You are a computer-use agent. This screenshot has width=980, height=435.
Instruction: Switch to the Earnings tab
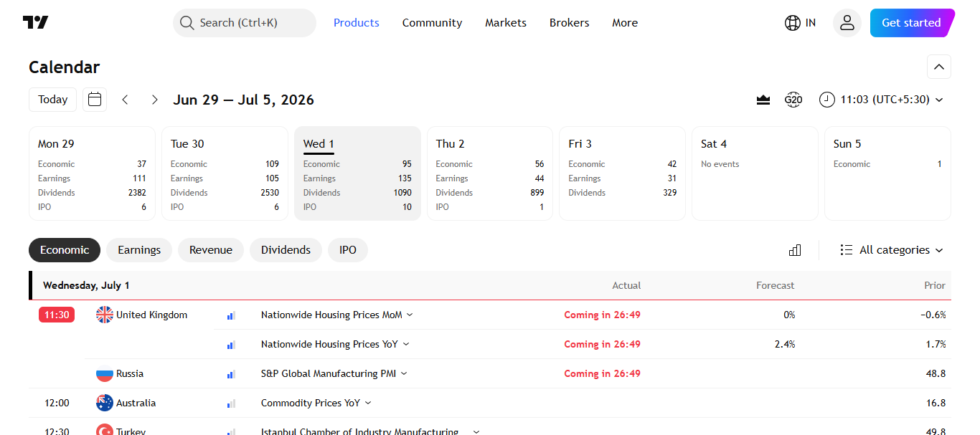coord(139,250)
